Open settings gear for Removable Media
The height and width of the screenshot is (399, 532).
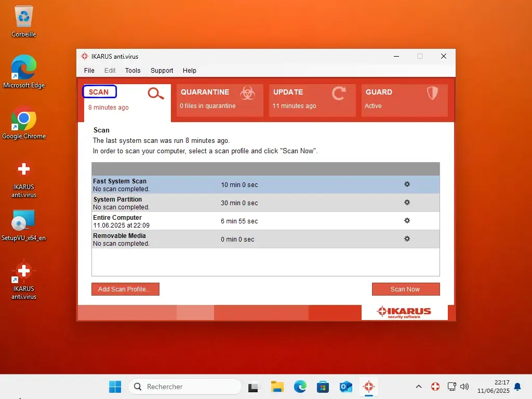(407, 238)
